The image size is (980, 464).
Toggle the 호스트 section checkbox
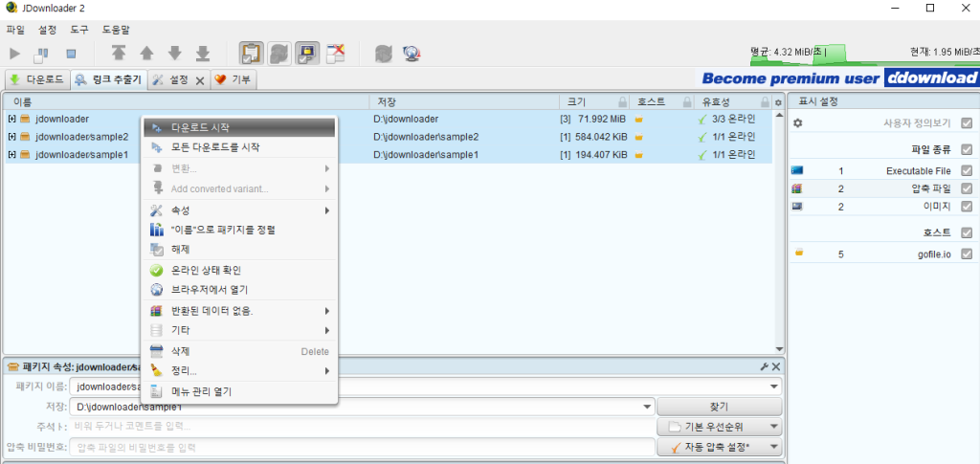click(x=967, y=232)
